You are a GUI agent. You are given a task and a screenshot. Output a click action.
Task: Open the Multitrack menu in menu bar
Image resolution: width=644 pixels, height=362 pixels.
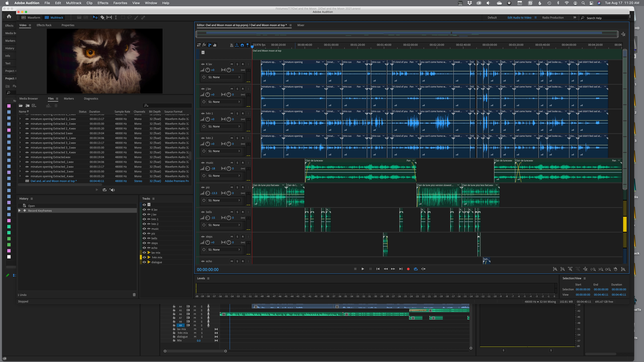[x=73, y=3]
